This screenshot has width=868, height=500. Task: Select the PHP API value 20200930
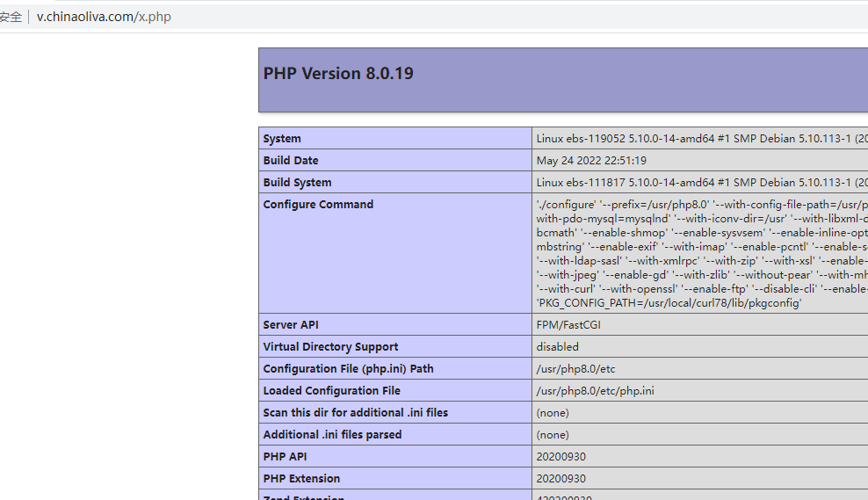click(561, 457)
